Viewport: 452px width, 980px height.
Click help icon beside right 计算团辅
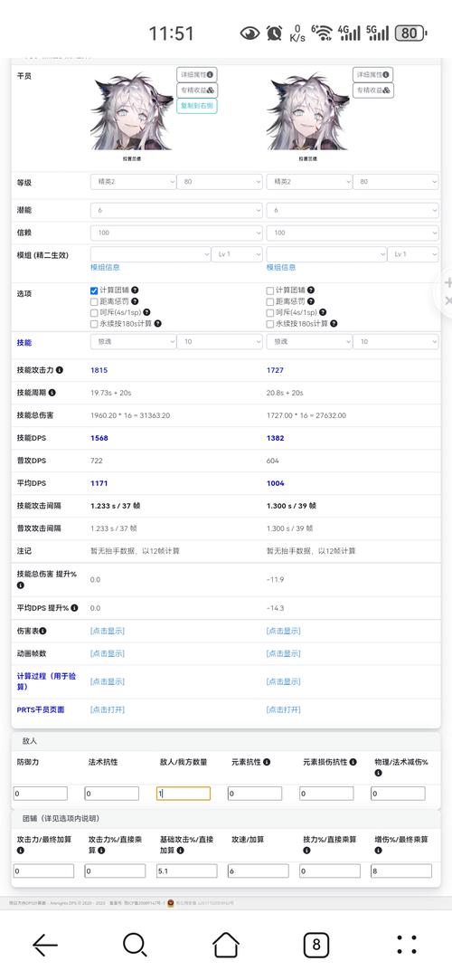click(x=311, y=290)
